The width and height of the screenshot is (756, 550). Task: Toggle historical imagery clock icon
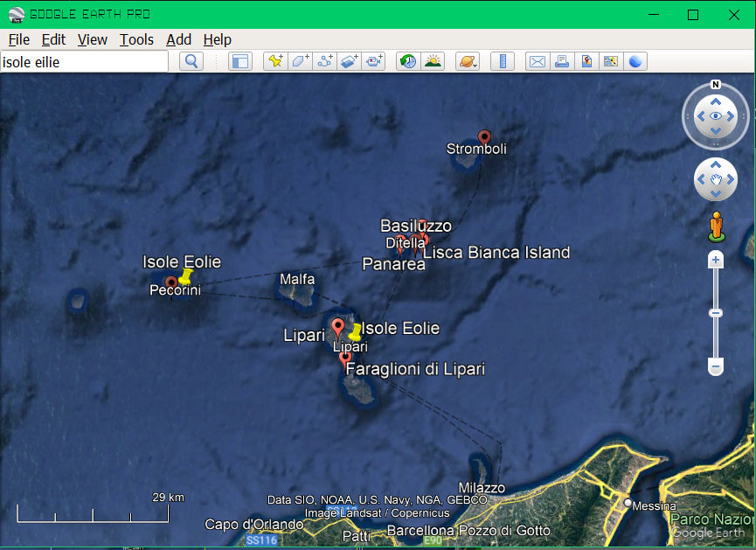[x=407, y=61]
